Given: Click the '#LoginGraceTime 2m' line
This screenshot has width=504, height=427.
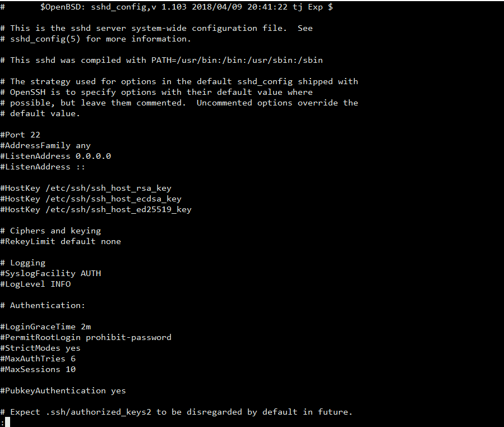Looking at the screenshot, I should (x=45, y=327).
